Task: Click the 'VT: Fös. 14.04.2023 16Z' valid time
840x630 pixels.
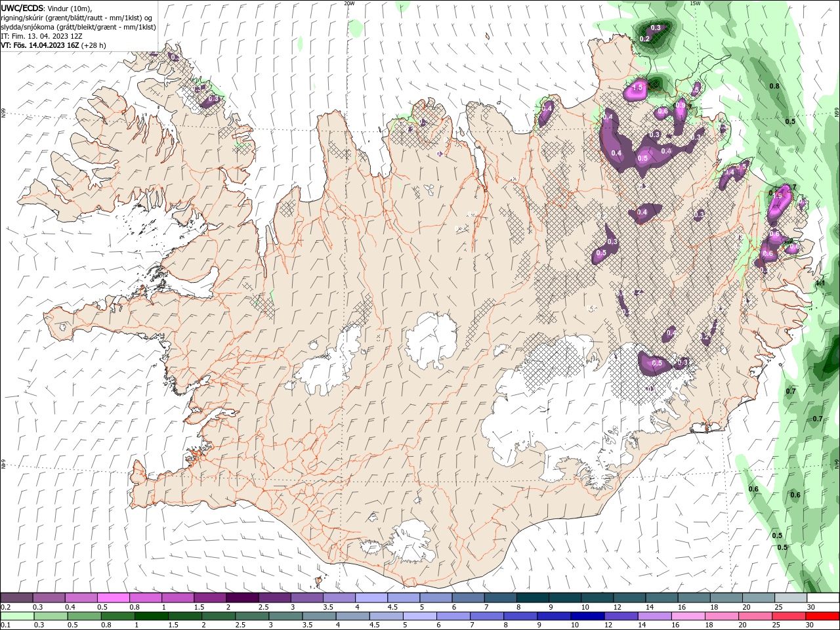Action: tap(40, 45)
